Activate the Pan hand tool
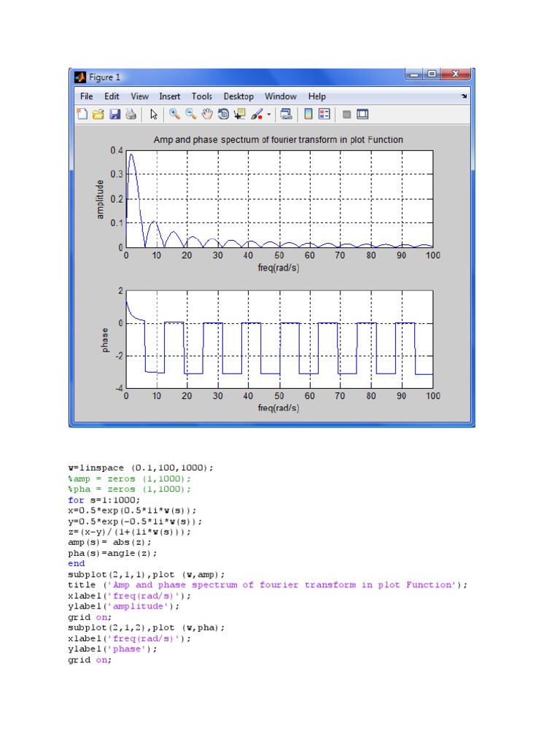The image size is (560, 747). (x=207, y=114)
